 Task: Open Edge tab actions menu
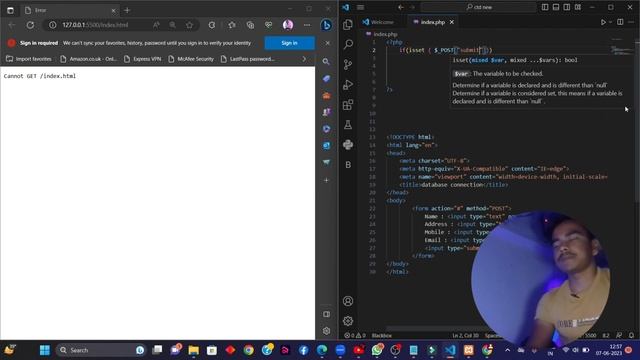click(x=10, y=10)
